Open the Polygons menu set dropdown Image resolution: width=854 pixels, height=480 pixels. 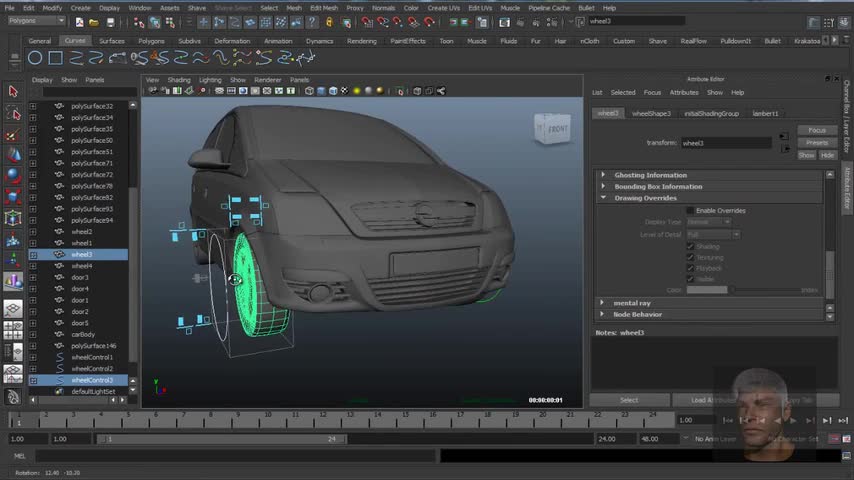[36, 21]
